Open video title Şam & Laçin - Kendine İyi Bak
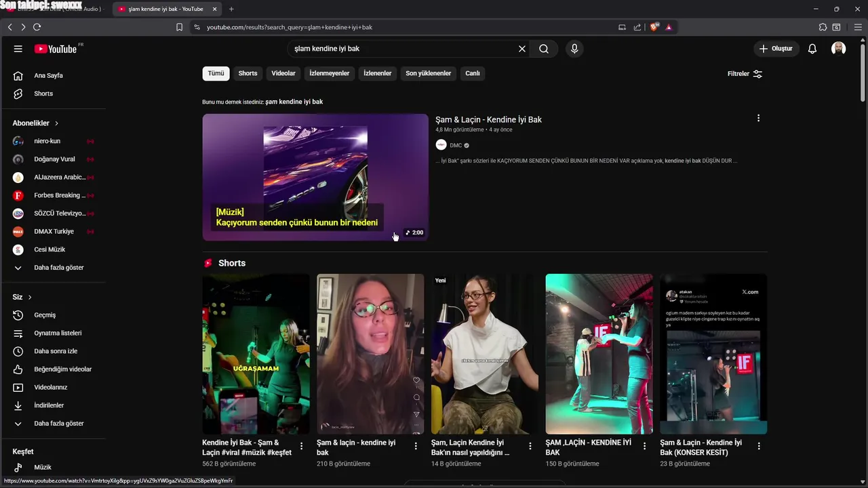 (x=488, y=119)
